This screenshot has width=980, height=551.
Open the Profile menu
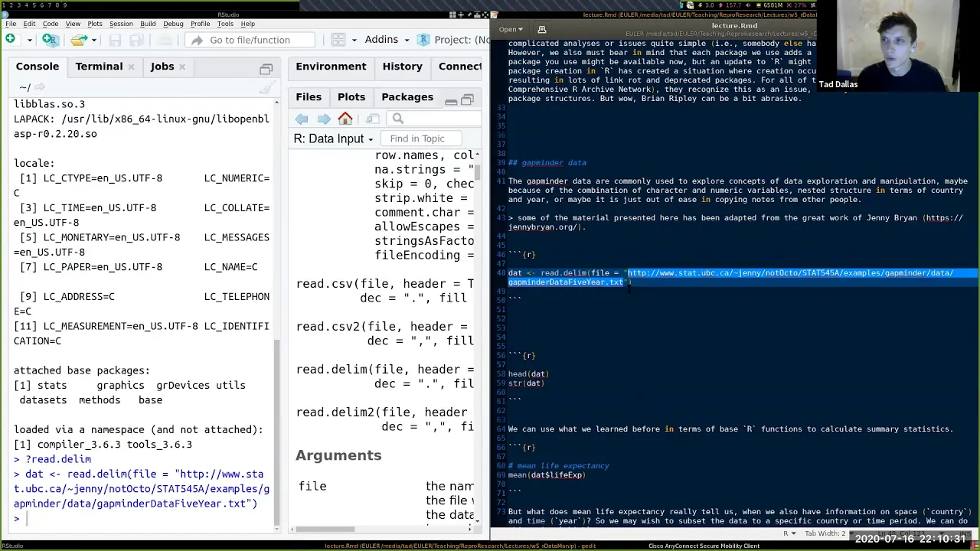(200, 24)
